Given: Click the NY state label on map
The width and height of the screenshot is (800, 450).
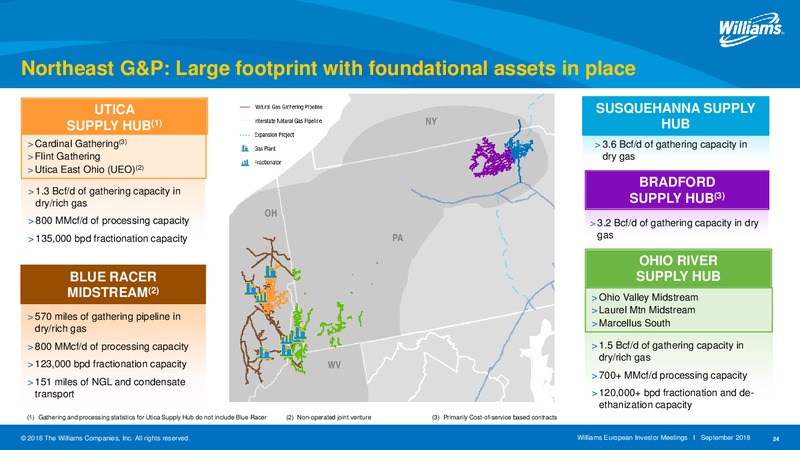Looking at the screenshot, I should pos(431,121).
